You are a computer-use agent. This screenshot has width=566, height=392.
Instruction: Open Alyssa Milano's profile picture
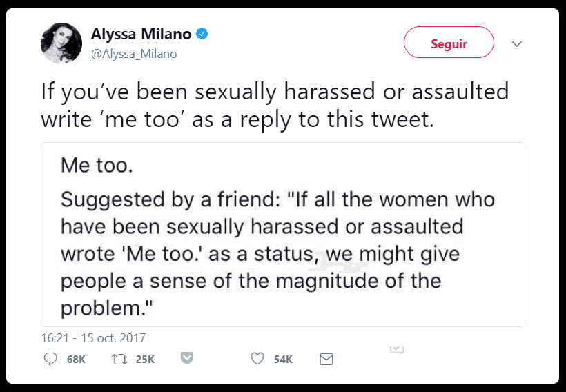click(x=61, y=42)
